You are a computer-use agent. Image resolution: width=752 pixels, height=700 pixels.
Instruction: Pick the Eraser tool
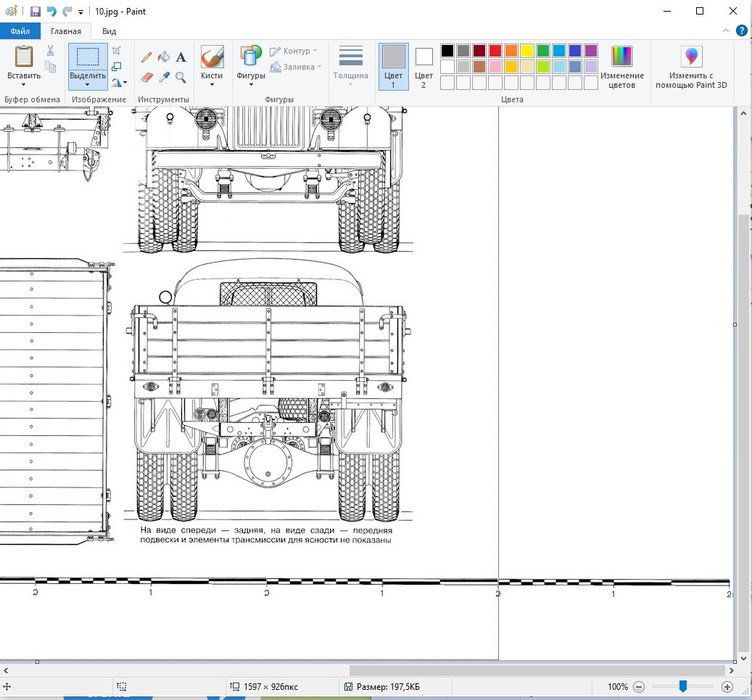(146, 77)
